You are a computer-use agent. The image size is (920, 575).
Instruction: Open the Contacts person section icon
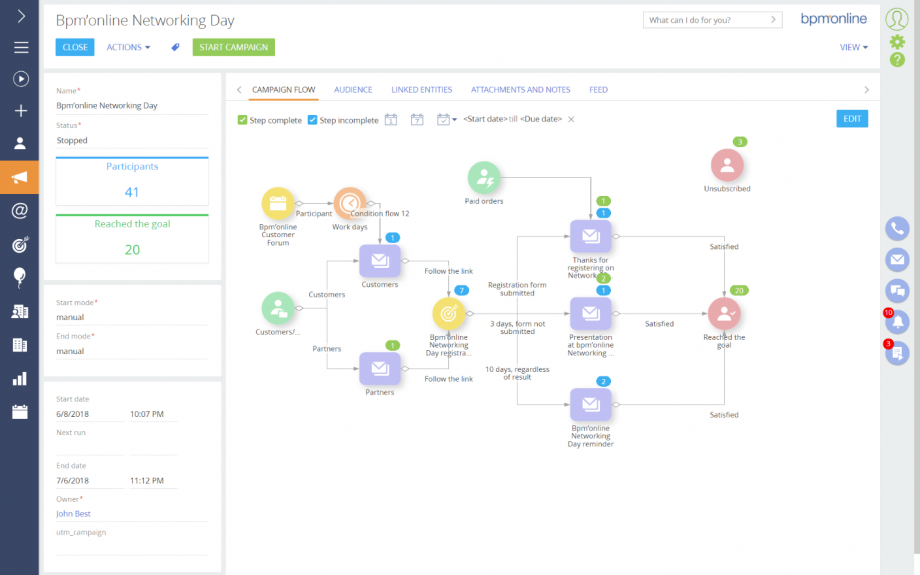click(20, 143)
